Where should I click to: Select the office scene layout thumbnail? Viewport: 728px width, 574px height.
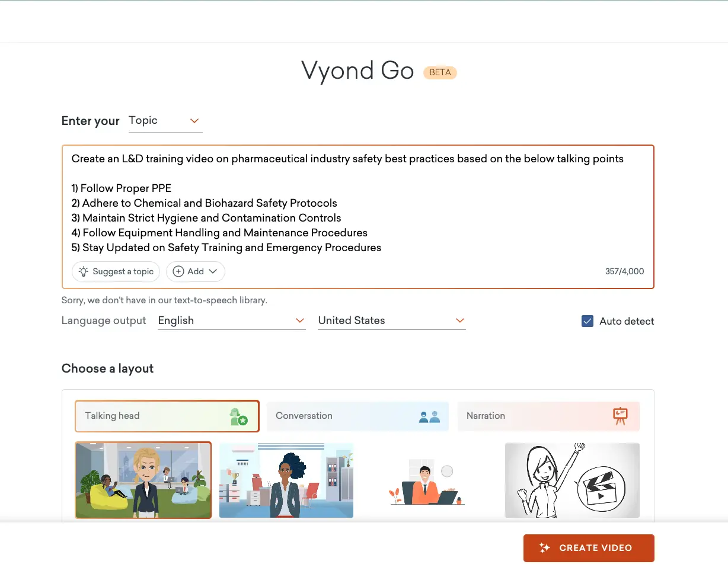click(286, 480)
